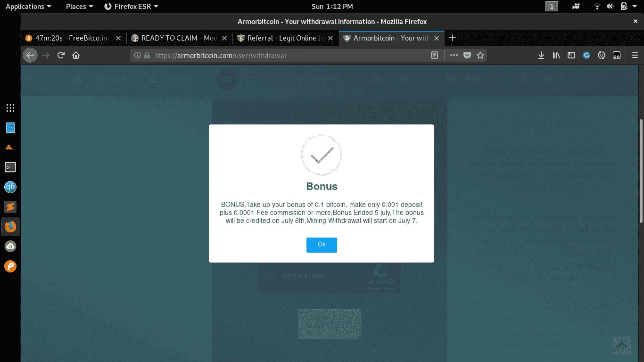Click the scroll-to-top arrow button
This screenshot has width=644, height=362.
point(621,346)
